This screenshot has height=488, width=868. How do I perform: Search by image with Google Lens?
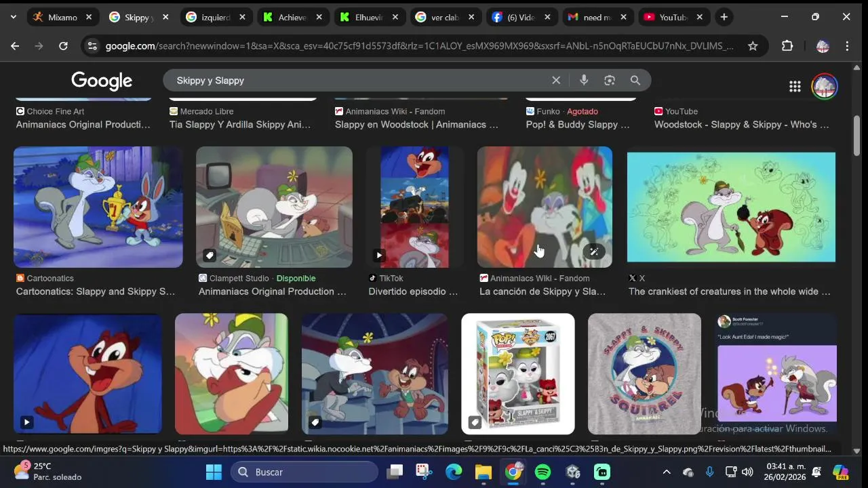(x=610, y=81)
